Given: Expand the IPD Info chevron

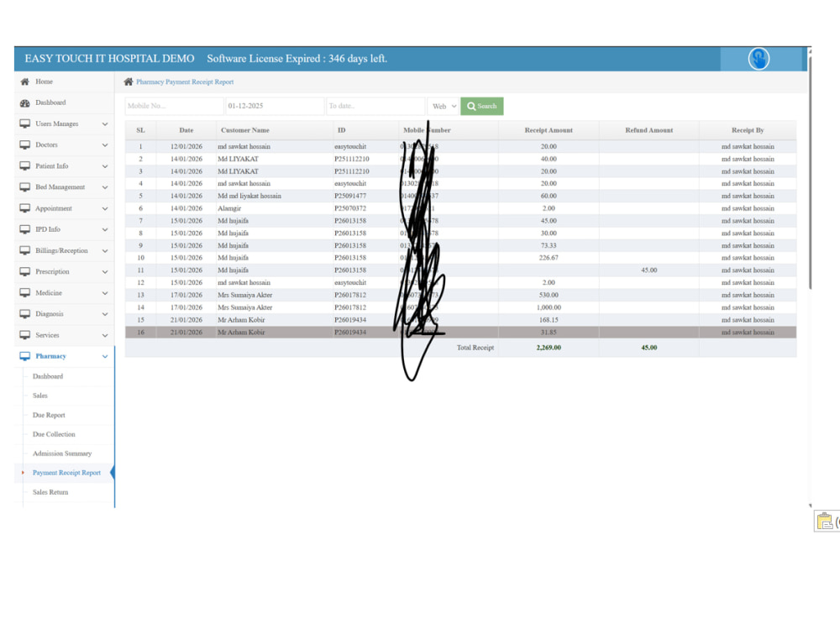Looking at the screenshot, I should [105, 230].
